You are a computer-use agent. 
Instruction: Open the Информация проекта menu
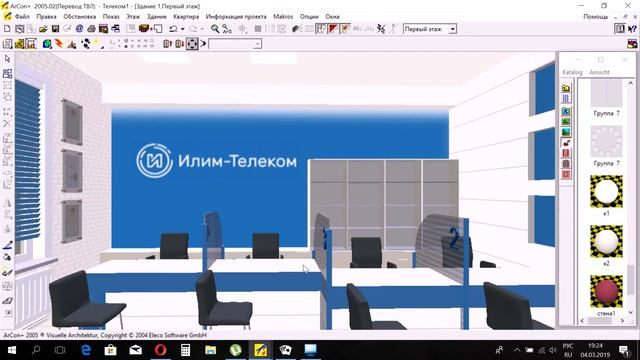236,17
